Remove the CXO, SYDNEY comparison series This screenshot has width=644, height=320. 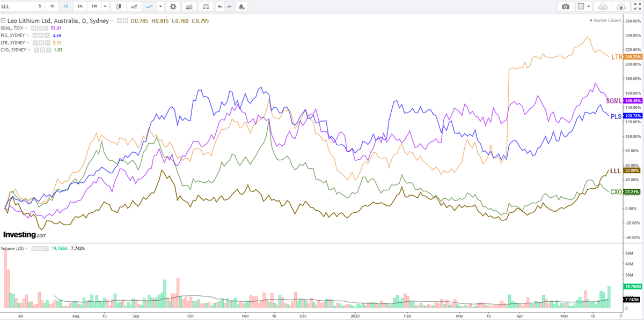coord(49,50)
